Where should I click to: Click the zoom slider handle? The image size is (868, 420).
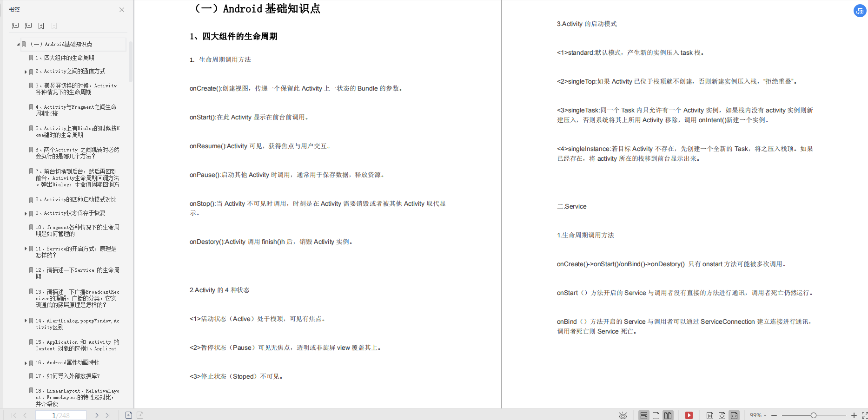click(813, 415)
